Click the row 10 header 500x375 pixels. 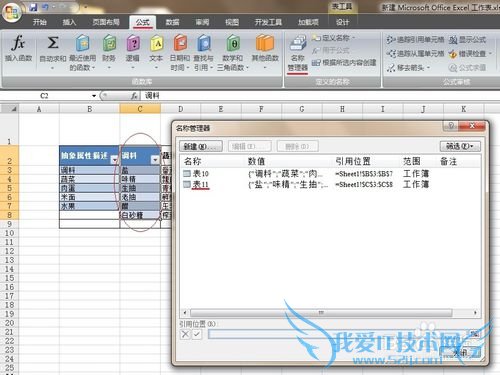pyautogui.click(x=9, y=233)
